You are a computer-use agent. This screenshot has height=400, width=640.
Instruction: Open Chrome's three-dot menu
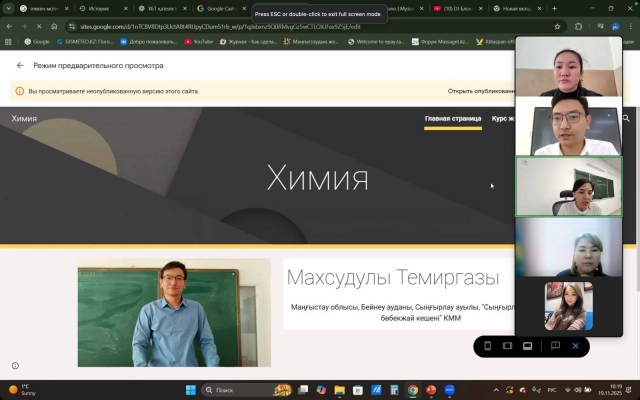pos(629,26)
